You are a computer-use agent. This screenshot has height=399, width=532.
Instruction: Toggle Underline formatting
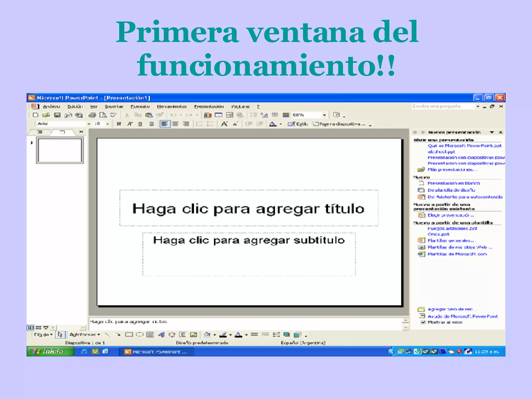point(140,124)
